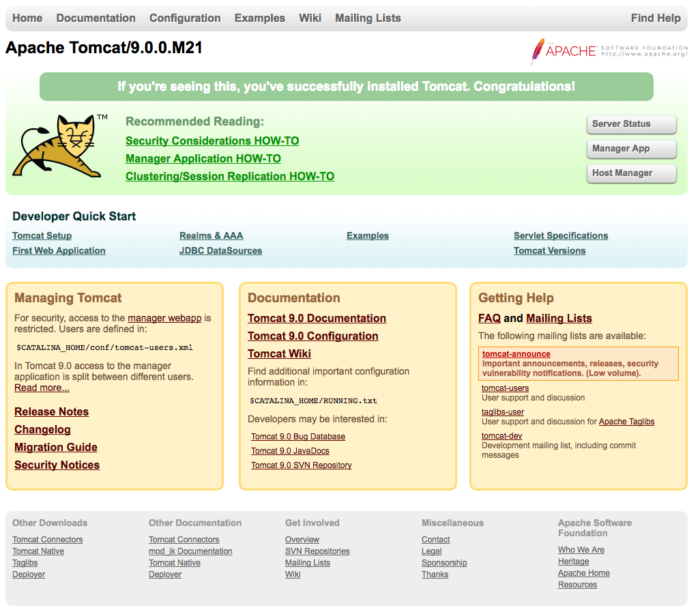Open tomcat-dev mailing list link
This screenshot has width=700, height=612.
click(x=501, y=436)
